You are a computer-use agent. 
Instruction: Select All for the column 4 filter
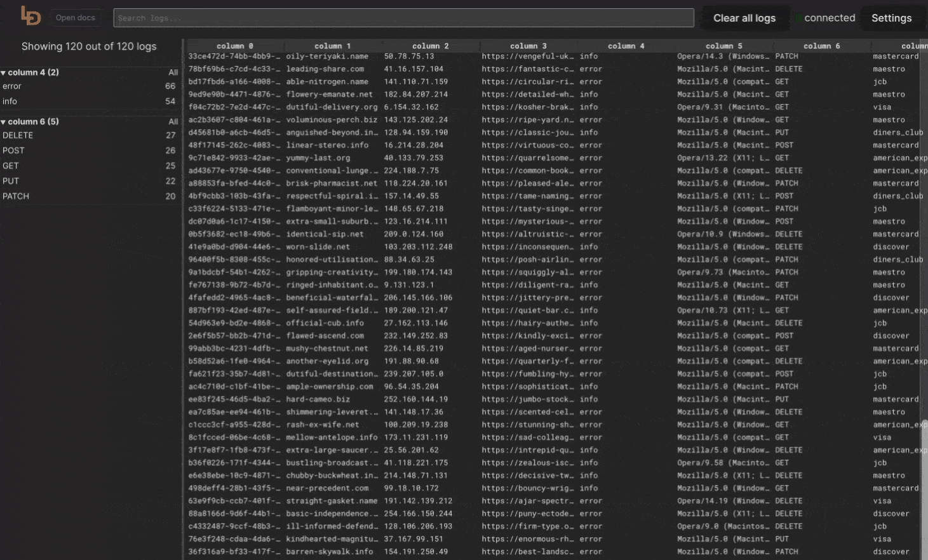[x=173, y=72]
